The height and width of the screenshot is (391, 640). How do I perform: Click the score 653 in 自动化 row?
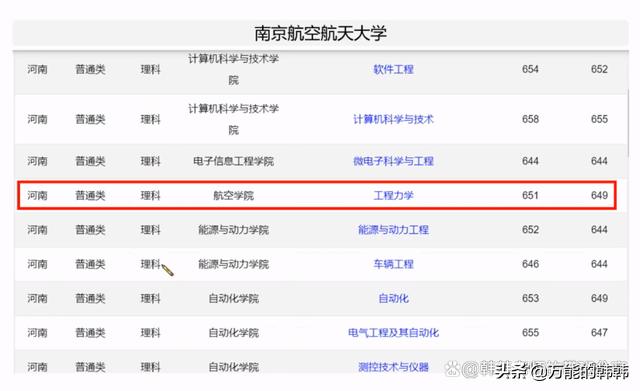(x=530, y=298)
